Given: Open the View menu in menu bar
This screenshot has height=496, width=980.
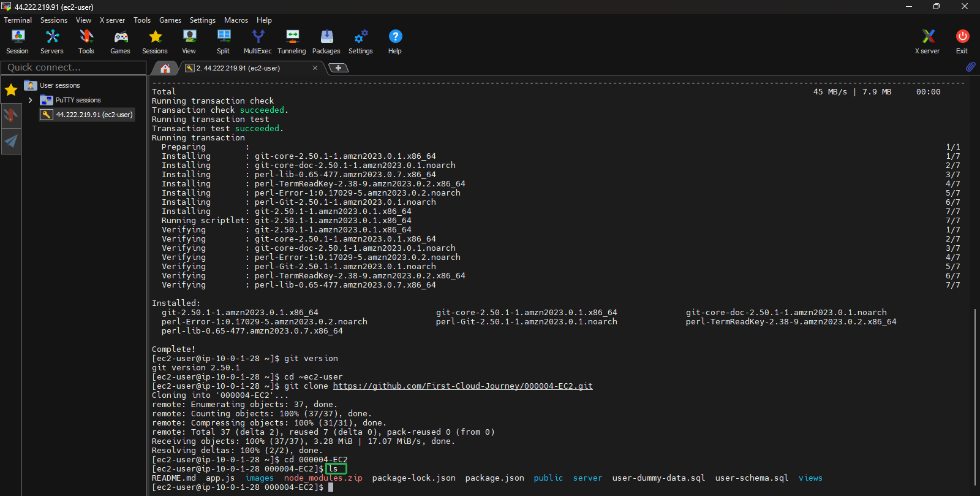Looking at the screenshot, I should (83, 20).
